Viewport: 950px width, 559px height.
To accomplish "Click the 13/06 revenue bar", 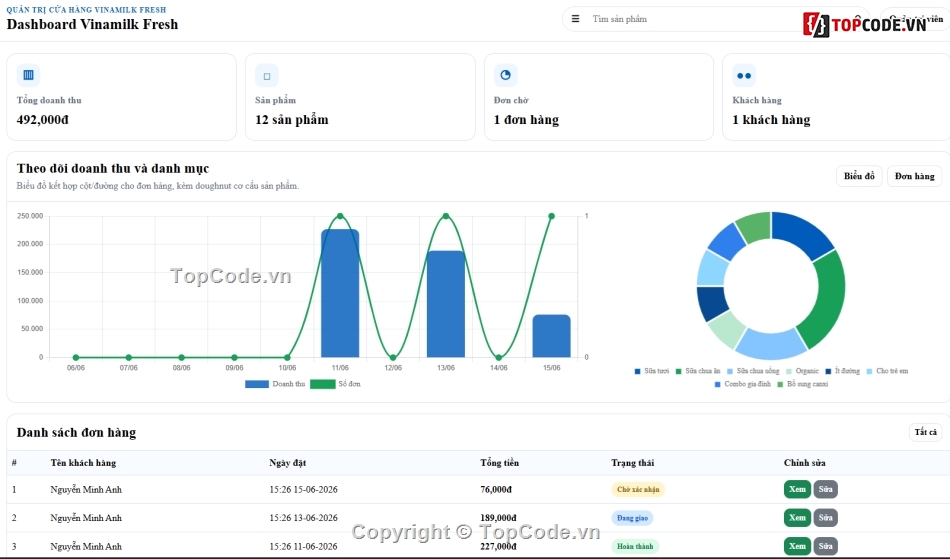I will [x=446, y=304].
